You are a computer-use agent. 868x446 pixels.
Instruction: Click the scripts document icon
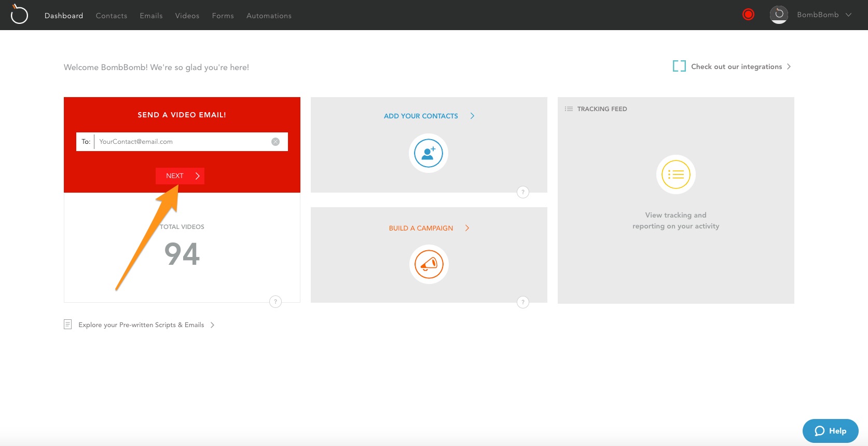[67, 325]
